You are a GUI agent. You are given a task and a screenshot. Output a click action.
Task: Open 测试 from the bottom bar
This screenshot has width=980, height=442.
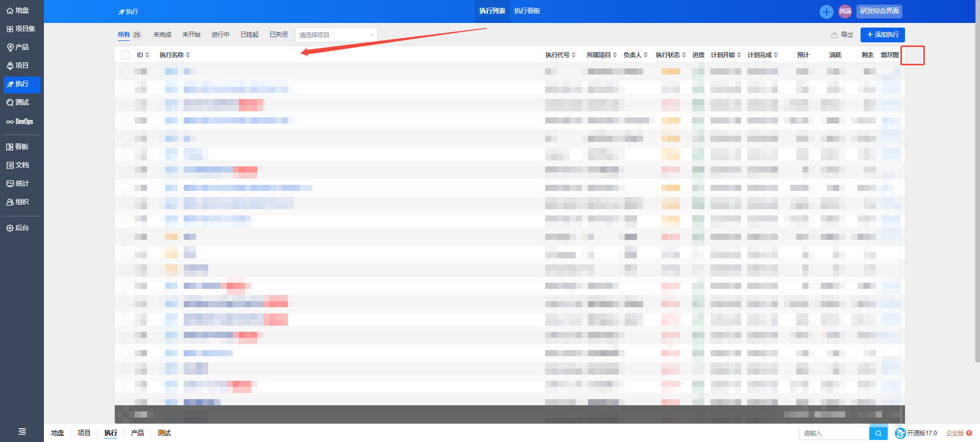pos(164,433)
